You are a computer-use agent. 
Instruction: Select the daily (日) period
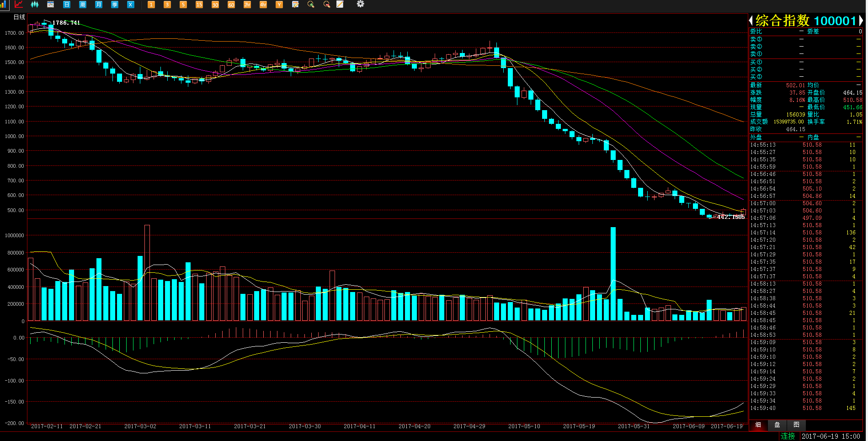tap(67, 5)
